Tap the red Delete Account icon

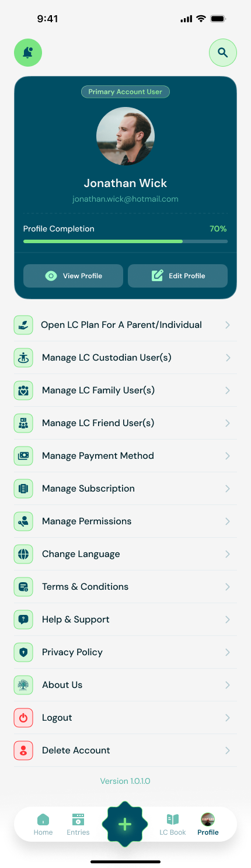coord(23,751)
